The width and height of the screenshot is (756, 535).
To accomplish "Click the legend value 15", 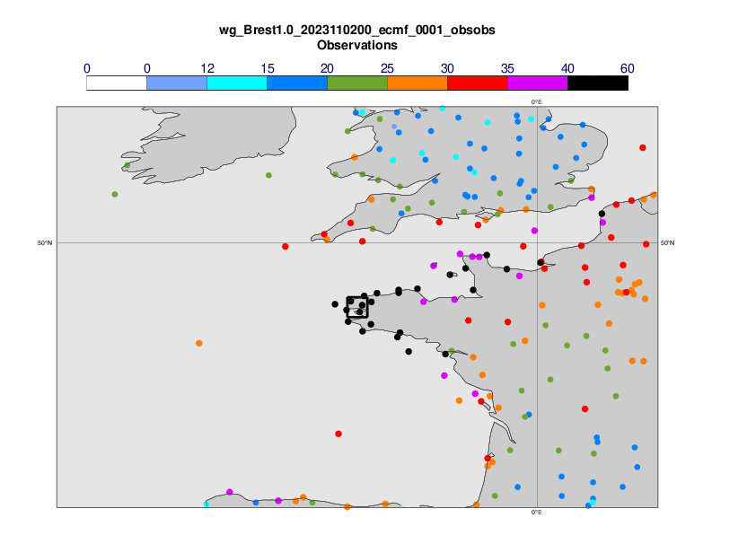I will click(268, 68).
